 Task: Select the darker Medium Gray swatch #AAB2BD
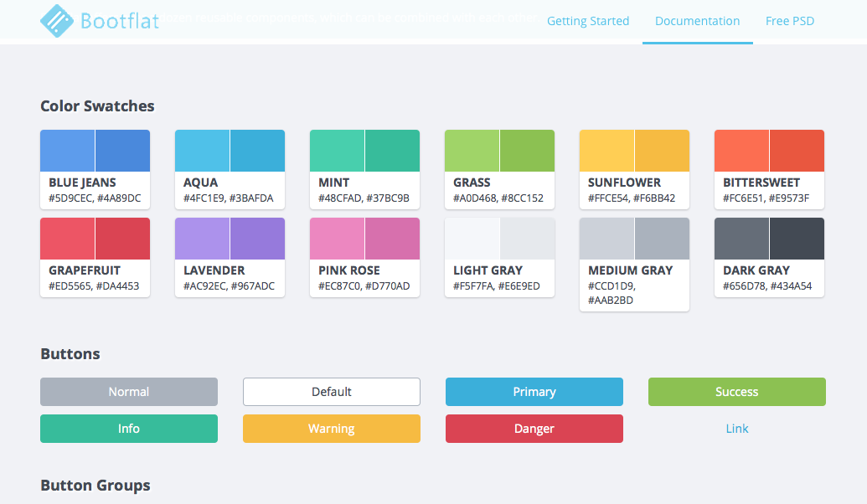pos(663,239)
